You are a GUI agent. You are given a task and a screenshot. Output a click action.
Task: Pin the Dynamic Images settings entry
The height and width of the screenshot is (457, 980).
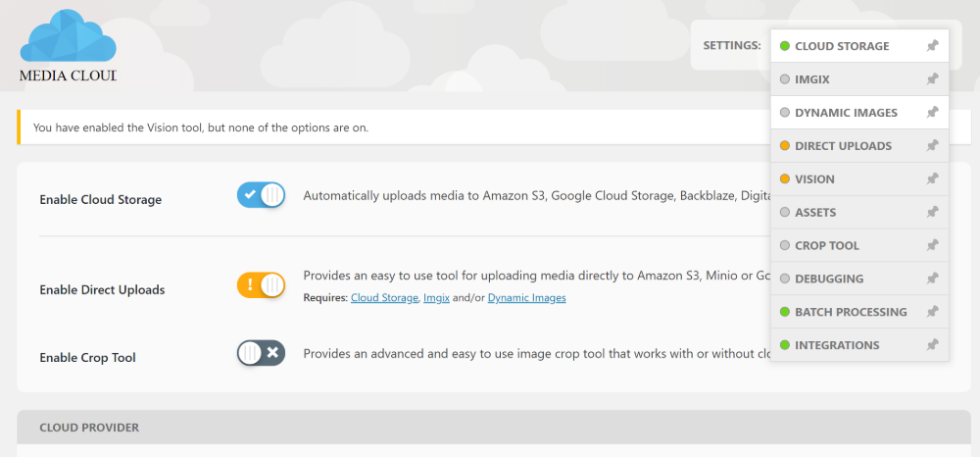(932, 113)
